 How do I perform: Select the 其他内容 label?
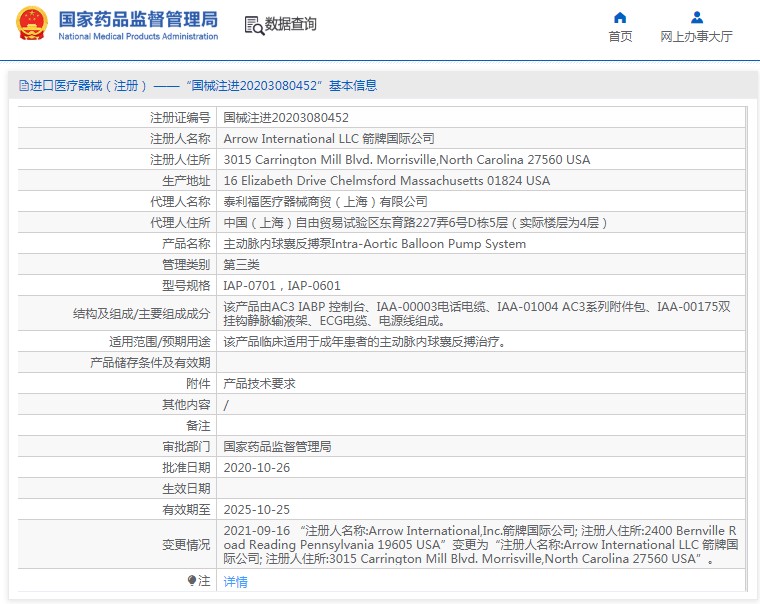pos(186,404)
